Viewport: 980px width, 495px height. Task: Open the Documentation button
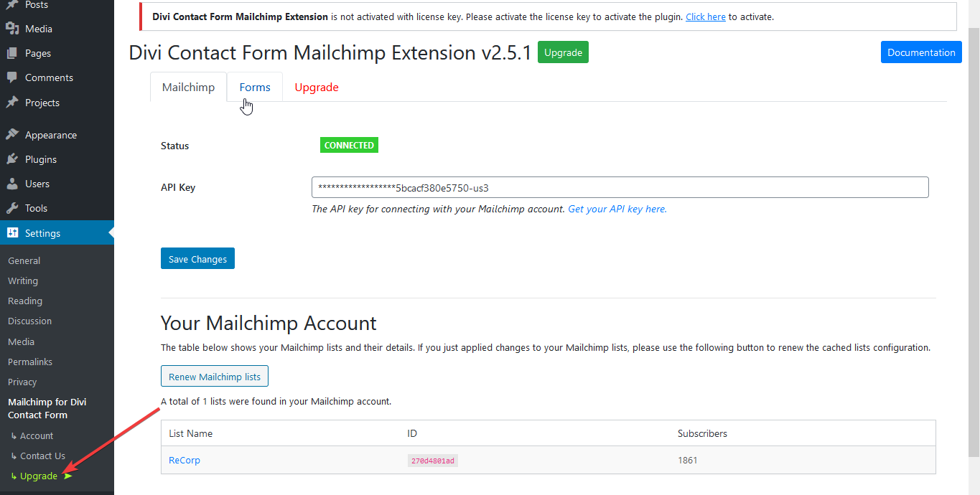pyautogui.click(x=921, y=52)
